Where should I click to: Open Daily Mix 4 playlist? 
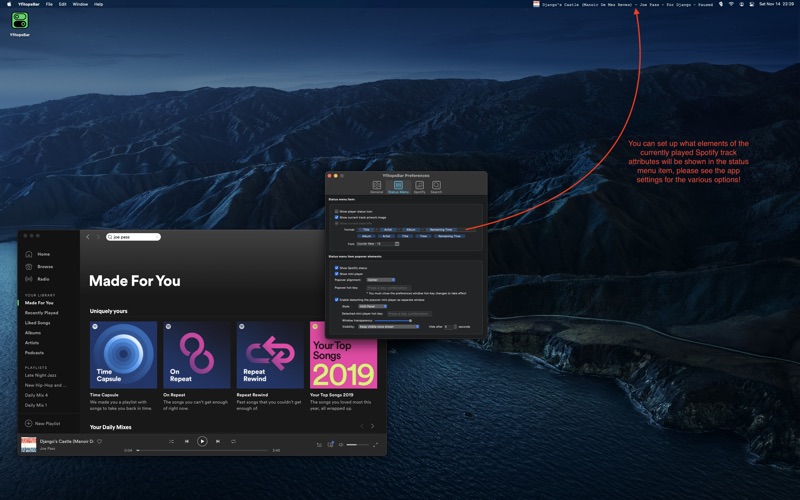[x=36, y=395]
